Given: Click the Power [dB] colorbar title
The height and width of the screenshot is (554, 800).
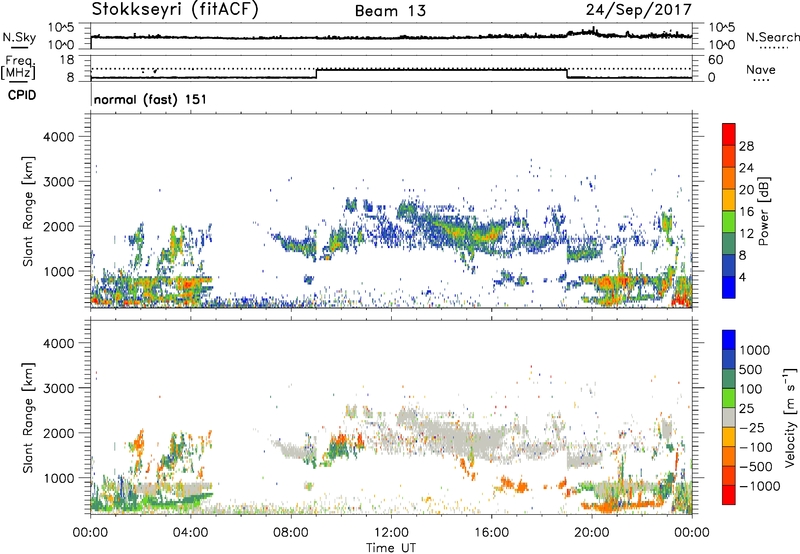Looking at the screenshot, I should [x=763, y=211].
